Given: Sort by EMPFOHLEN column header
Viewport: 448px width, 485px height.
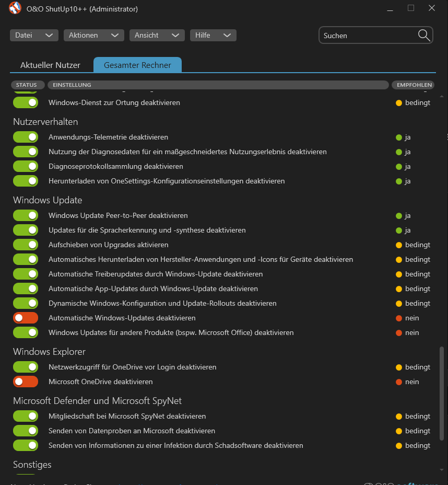Looking at the screenshot, I should click(413, 85).
